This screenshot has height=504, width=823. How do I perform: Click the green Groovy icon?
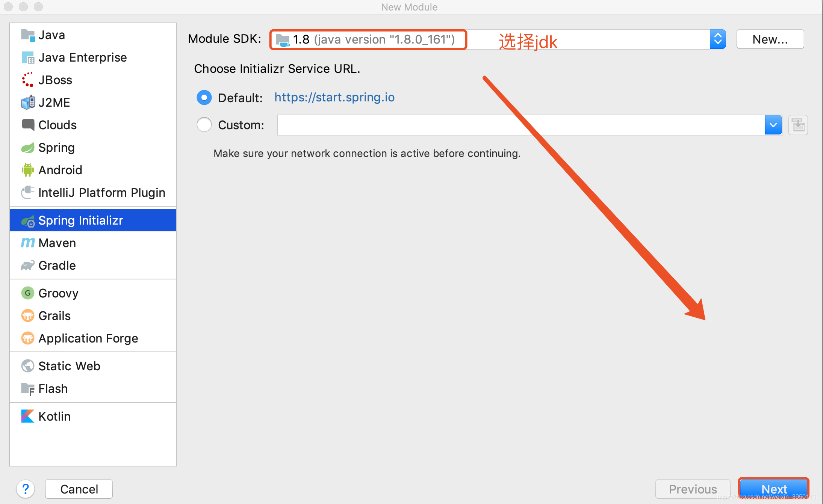click(28, 293)
